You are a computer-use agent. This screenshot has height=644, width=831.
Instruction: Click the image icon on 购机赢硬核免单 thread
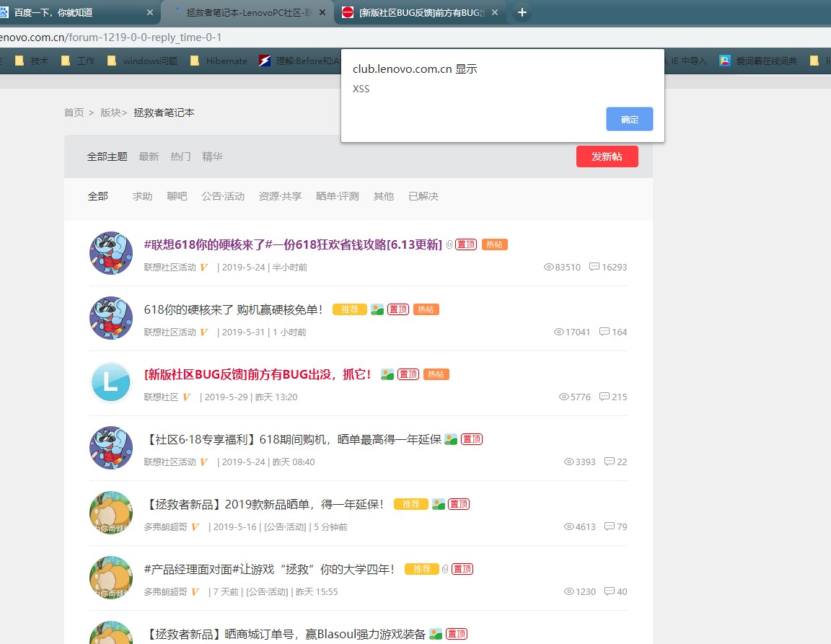tap(377, 309)
